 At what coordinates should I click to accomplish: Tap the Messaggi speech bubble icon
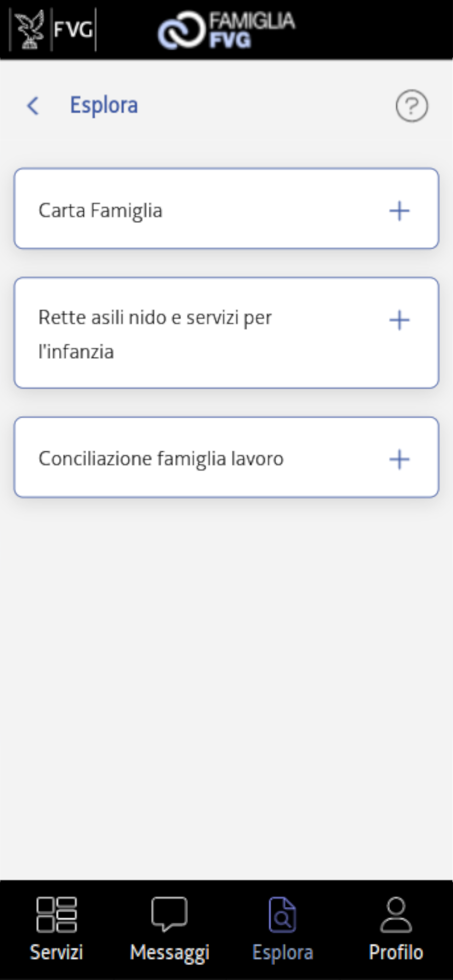[x=169, y=913]
